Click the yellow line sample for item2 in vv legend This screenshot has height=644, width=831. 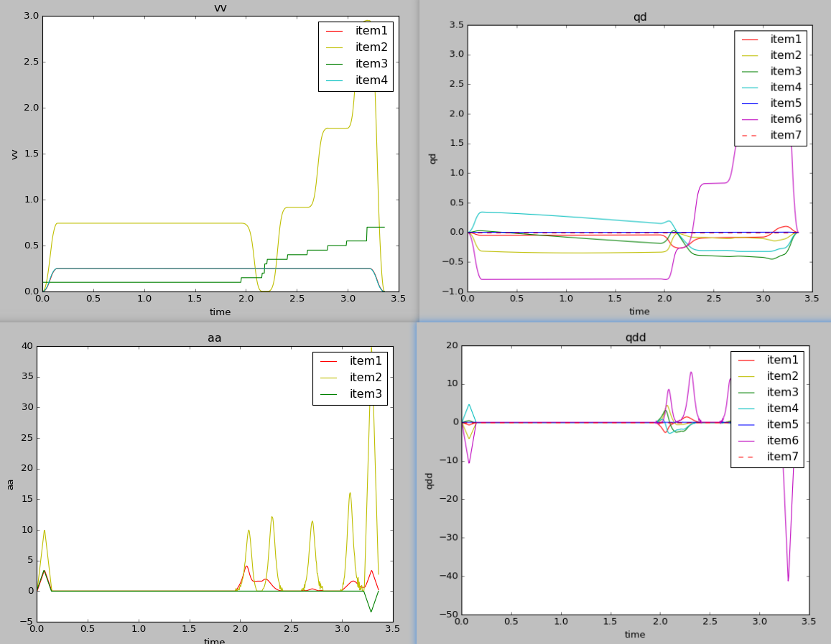(x=336, y=47)
